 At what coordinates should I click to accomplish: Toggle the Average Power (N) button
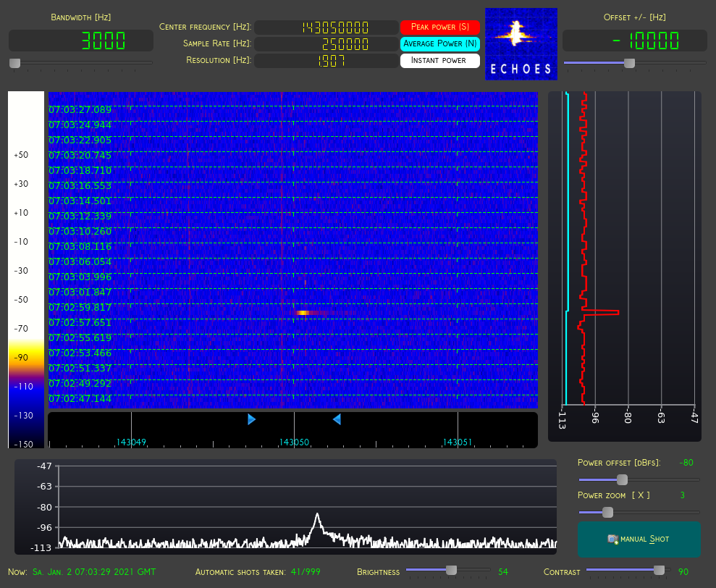click(439, 43)
